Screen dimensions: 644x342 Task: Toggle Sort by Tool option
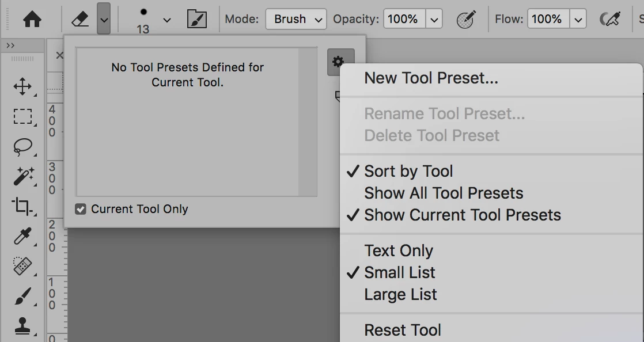[408, 171]
